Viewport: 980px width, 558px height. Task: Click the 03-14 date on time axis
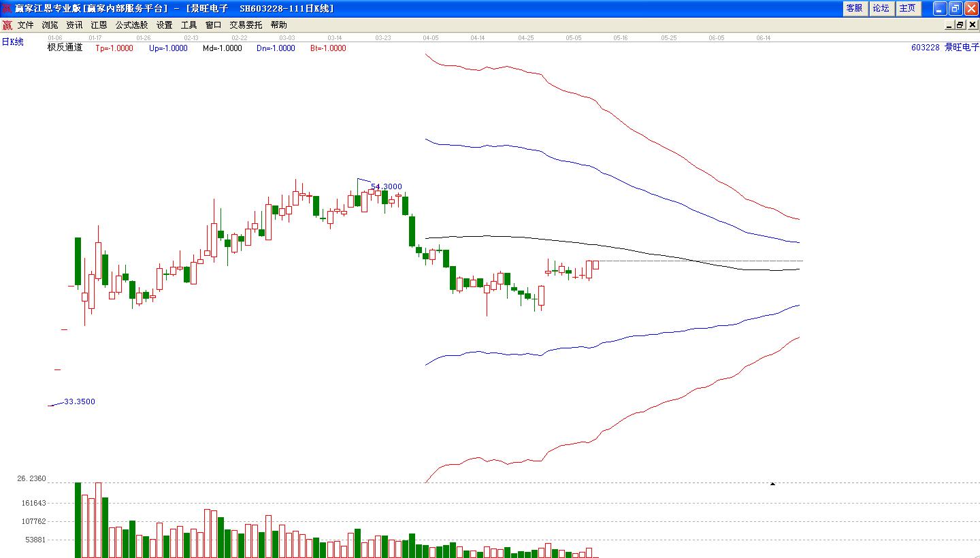click(x=335, y=38)
